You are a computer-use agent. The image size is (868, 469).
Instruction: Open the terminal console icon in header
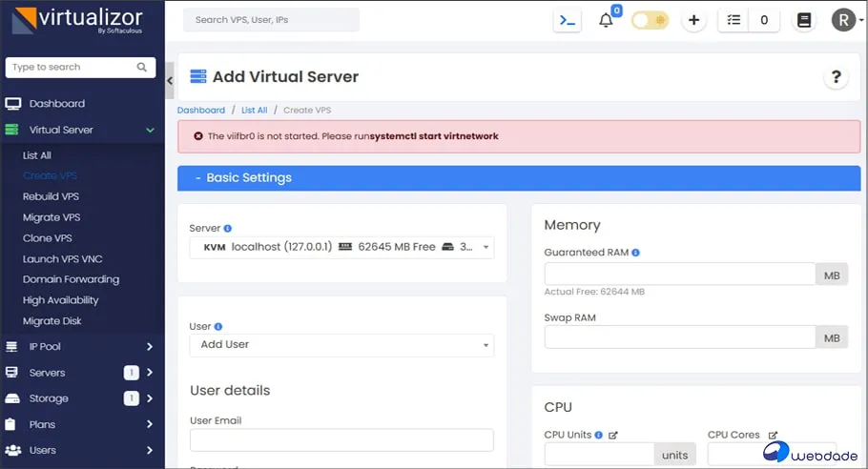pos(568,20)
